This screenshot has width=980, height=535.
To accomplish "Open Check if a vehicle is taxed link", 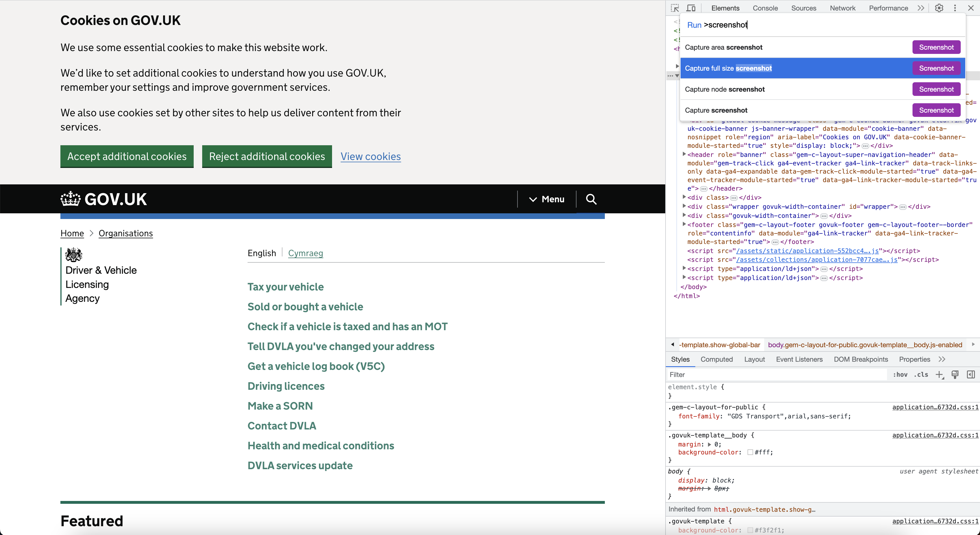I will click(x=347, y=326).
